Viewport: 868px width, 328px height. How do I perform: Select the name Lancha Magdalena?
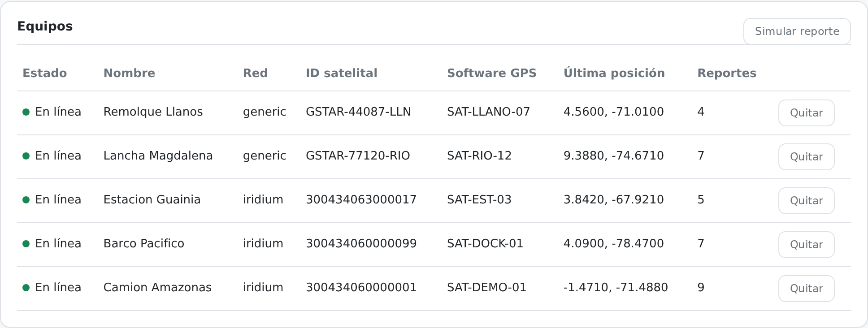click(x=158, y=156)
